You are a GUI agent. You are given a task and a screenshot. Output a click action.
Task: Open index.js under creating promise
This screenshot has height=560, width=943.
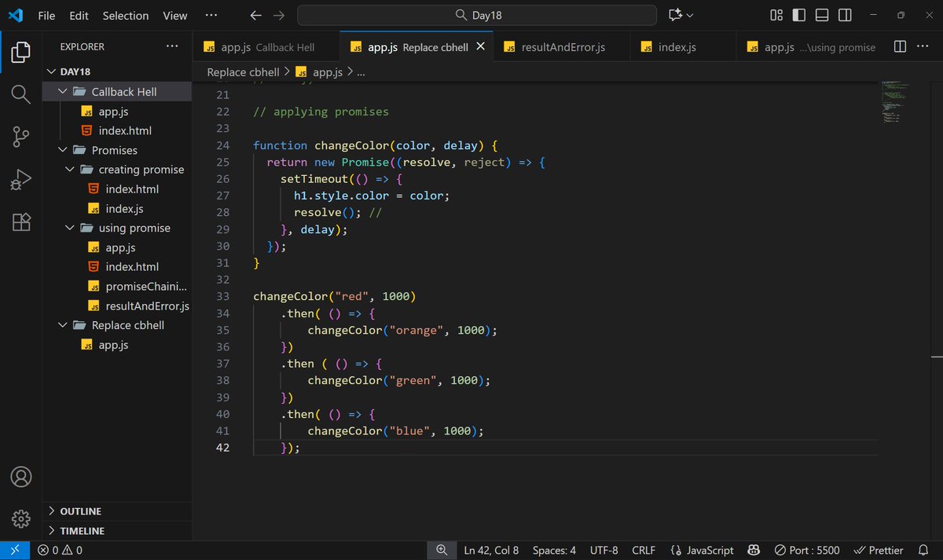click(x=124, y=209)
